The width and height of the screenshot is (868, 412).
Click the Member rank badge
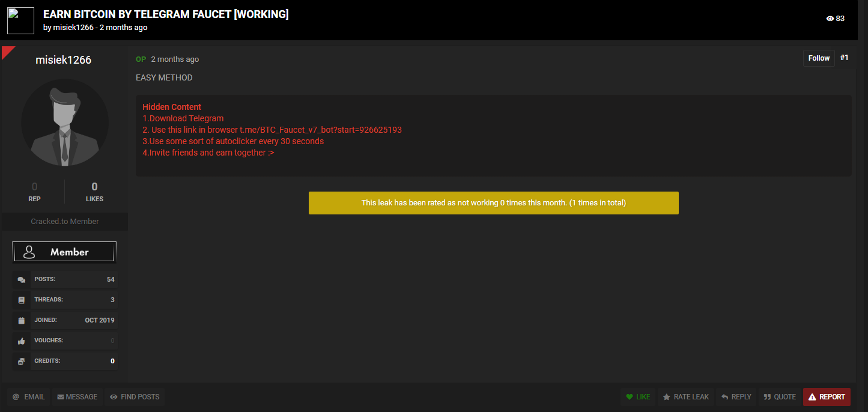(x=64, y=252)
